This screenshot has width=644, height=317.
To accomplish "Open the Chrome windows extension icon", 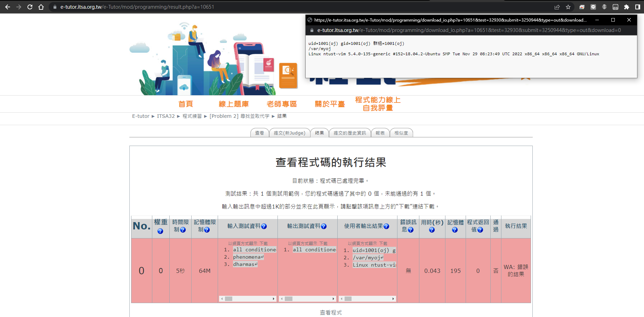I will tap(582, 7).
